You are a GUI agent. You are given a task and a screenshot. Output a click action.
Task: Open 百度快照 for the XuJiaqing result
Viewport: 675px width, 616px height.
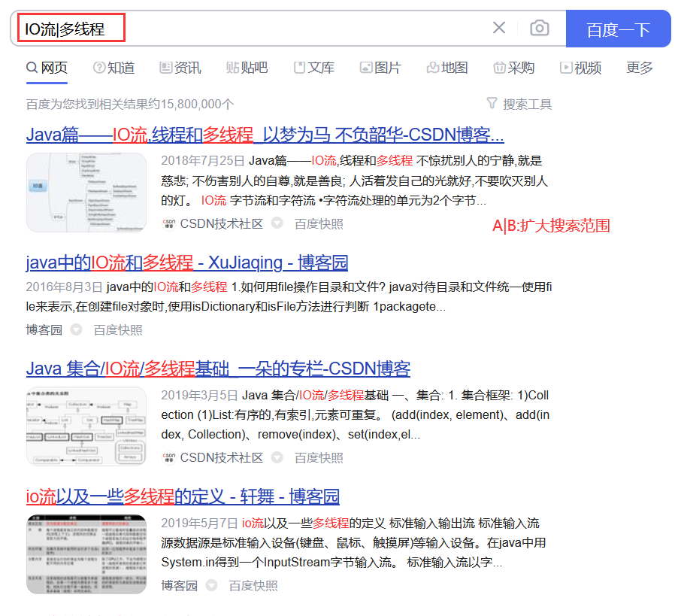(118, 329)
